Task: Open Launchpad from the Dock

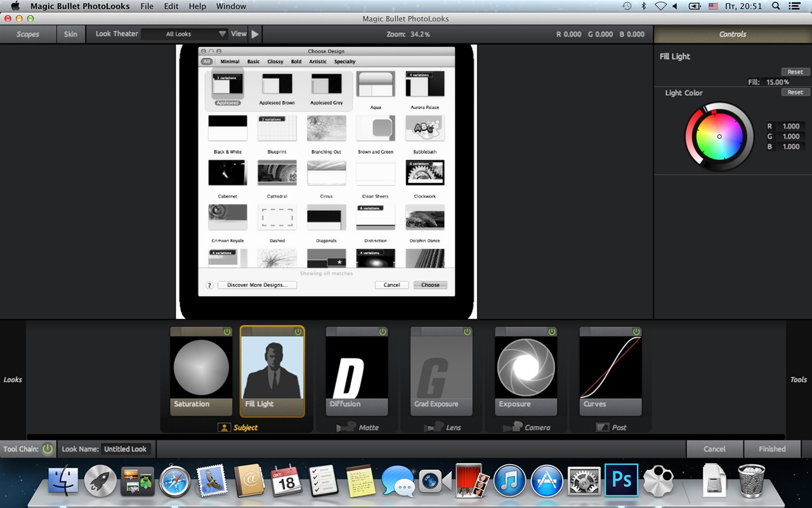Action: click(x=100, y=481)
